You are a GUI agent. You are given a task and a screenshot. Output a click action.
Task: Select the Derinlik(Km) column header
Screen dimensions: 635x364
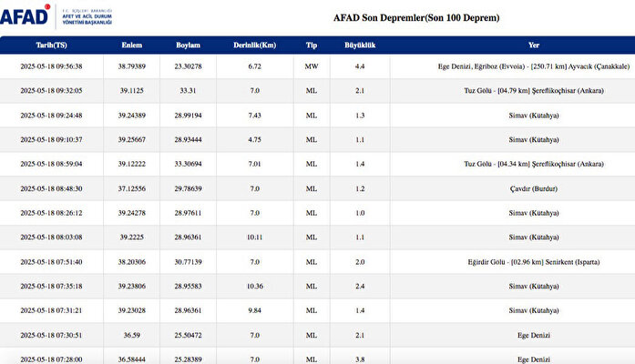point(255,45)
